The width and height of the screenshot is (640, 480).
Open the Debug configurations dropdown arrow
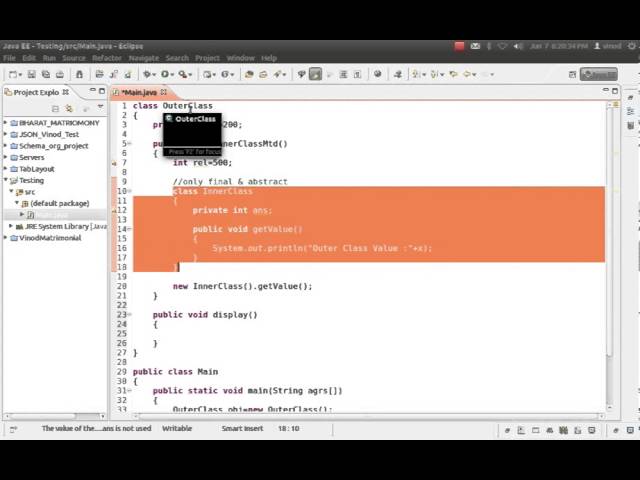154,75
